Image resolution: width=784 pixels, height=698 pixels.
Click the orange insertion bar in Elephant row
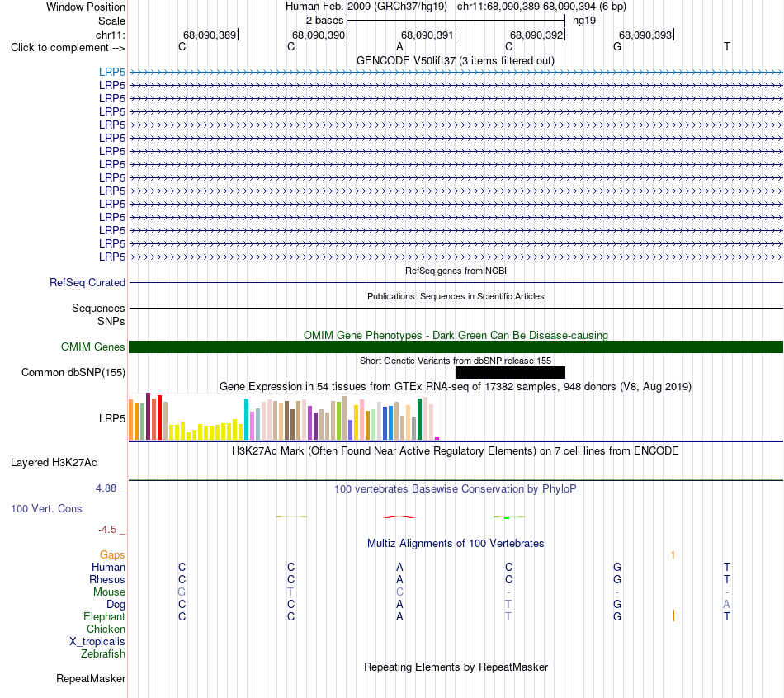(673, 616)
